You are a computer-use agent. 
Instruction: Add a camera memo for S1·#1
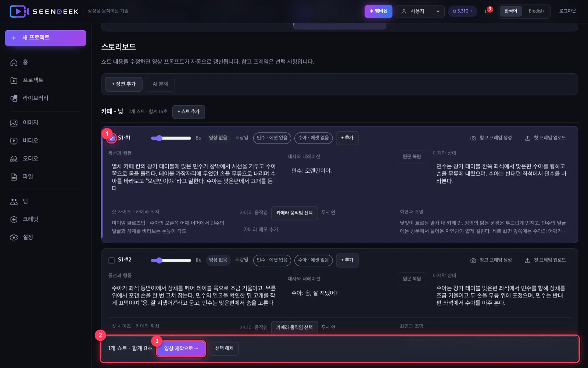[261, 230]
